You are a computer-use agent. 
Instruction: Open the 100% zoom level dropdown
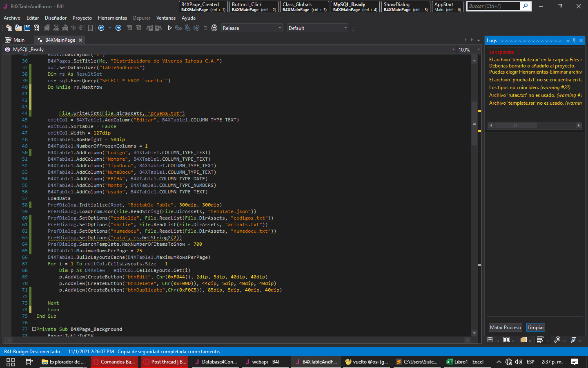point(469,49)
